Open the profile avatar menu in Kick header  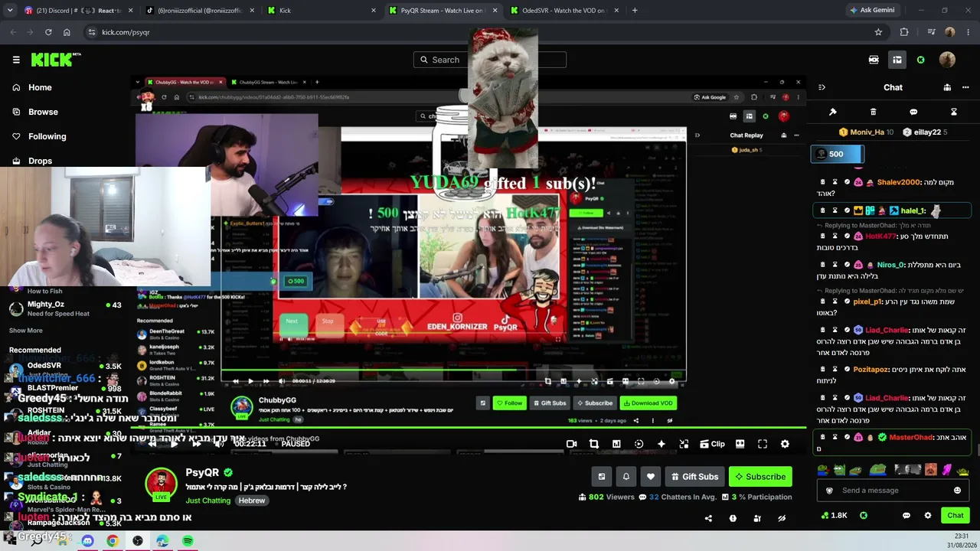[947, 60]
